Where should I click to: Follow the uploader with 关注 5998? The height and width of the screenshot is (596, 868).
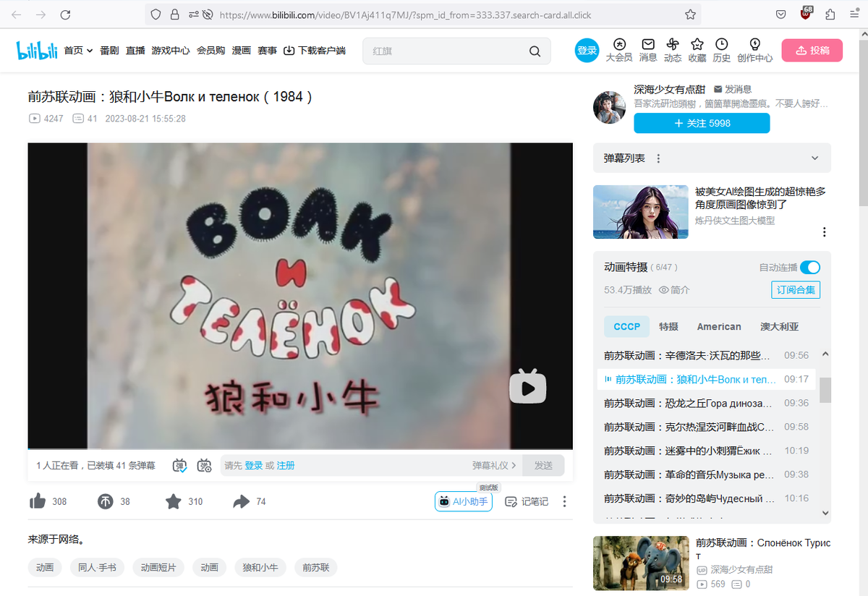click(x=702, y=124)
